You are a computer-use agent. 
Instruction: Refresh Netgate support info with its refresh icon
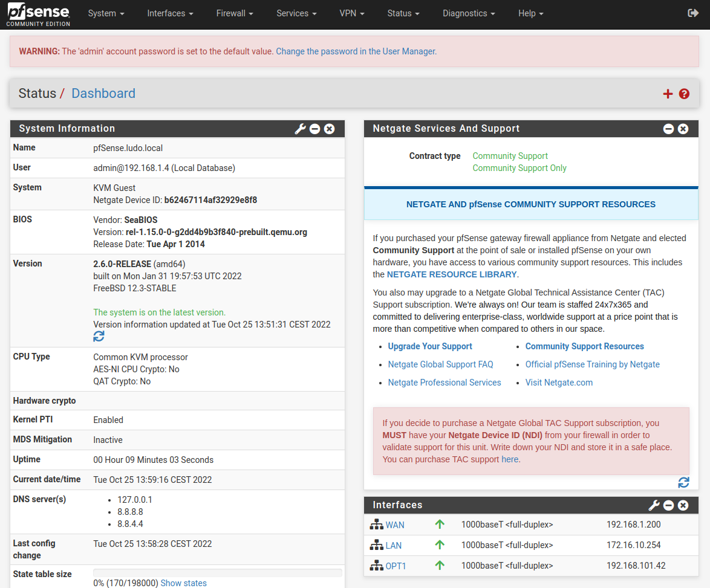[x=684, y=482]
